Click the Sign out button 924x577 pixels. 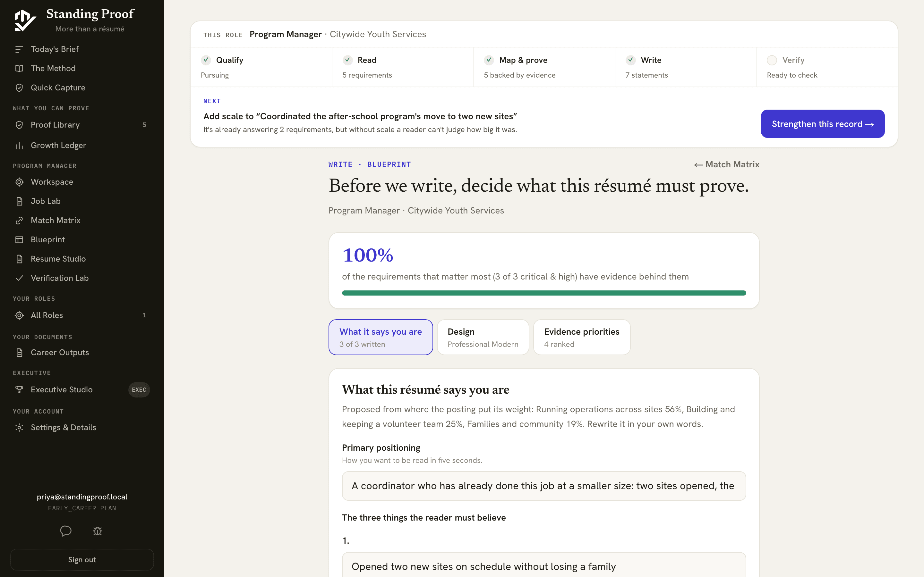point(82,559)
